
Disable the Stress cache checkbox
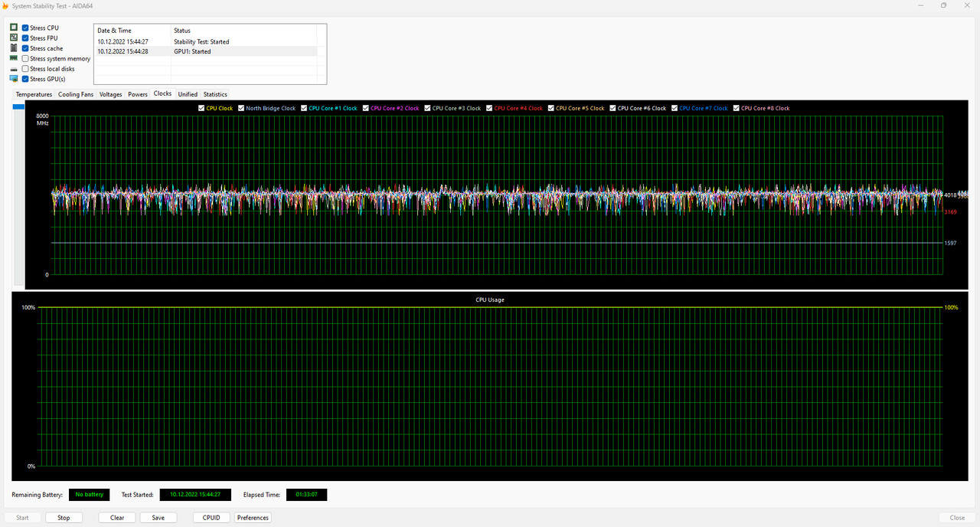[25, 48]
